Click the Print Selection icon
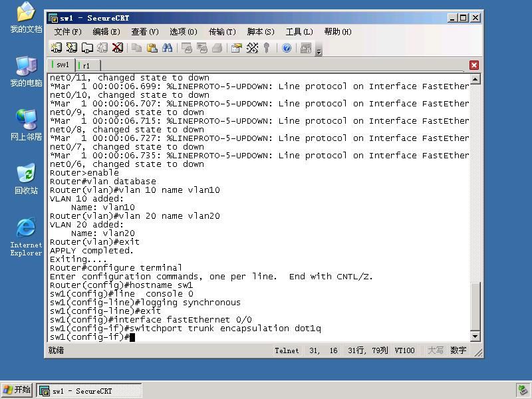 [x=202, y=48]
